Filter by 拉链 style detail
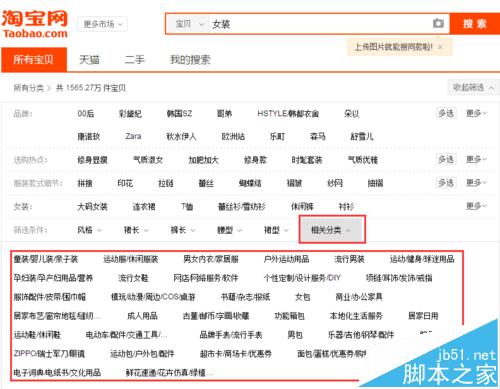The height and width of the screenshot is (389, 500). (166, 183)
